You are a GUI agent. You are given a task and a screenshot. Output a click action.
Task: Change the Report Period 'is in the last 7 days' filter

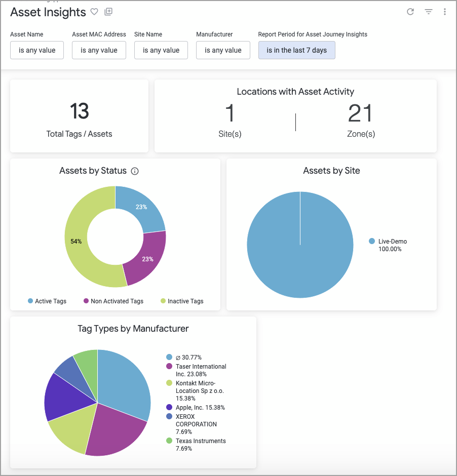(x=297, y=50)
